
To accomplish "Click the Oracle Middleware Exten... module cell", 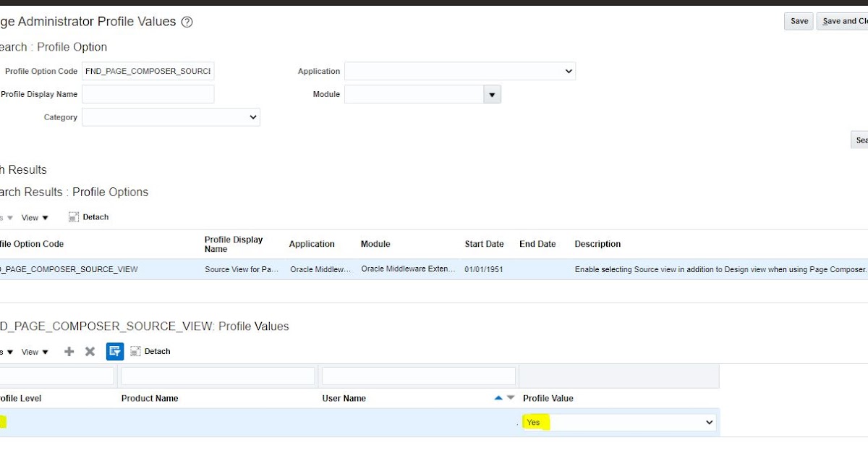I will pos(409,269).
